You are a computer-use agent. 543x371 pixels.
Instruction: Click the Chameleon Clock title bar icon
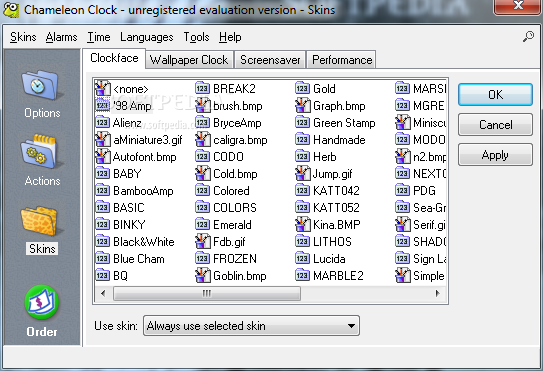11,10
